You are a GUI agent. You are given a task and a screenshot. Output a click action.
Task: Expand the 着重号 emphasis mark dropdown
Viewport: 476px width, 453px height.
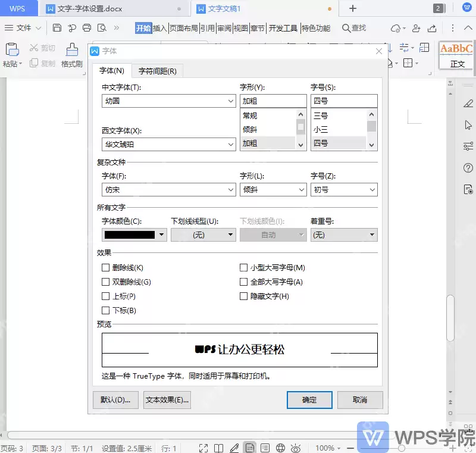pyautogui.click(x=344, y=235)
